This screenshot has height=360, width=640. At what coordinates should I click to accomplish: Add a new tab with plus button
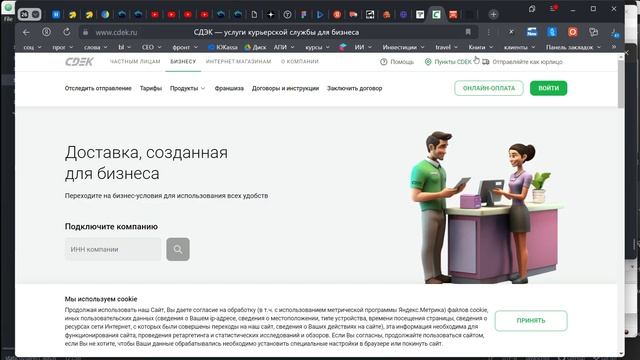493,15
